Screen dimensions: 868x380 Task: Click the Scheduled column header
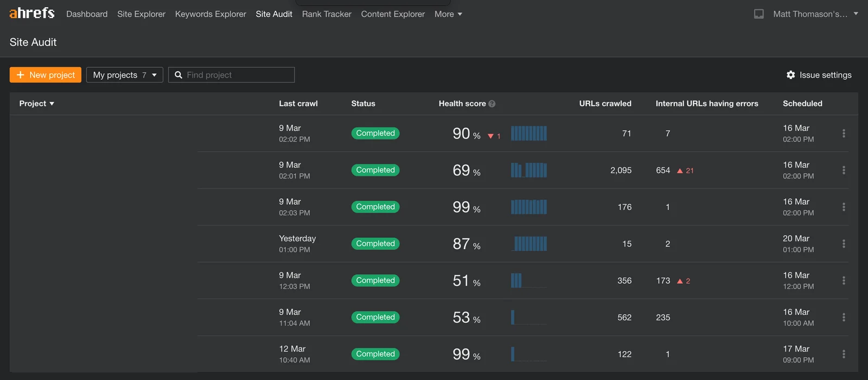coord(802,104)
